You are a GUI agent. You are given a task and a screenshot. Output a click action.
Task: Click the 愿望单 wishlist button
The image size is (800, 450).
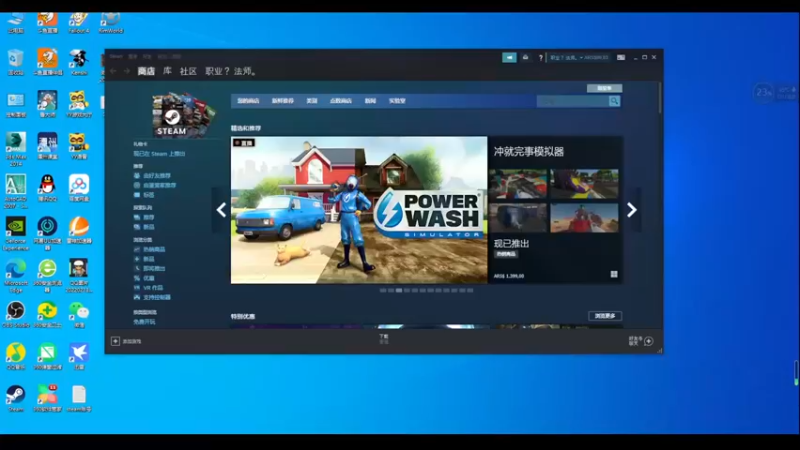pos(605,88)
